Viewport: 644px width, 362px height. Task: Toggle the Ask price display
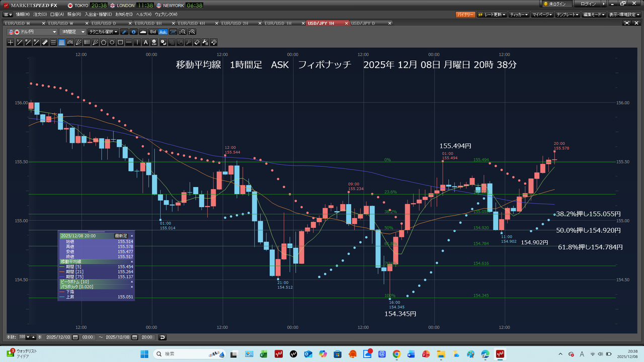[163, 32]
